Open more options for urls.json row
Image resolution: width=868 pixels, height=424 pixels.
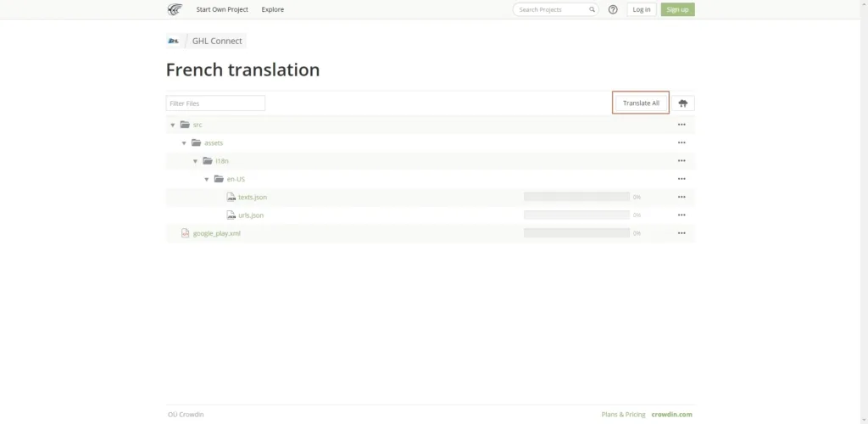[x=681, y=215]
